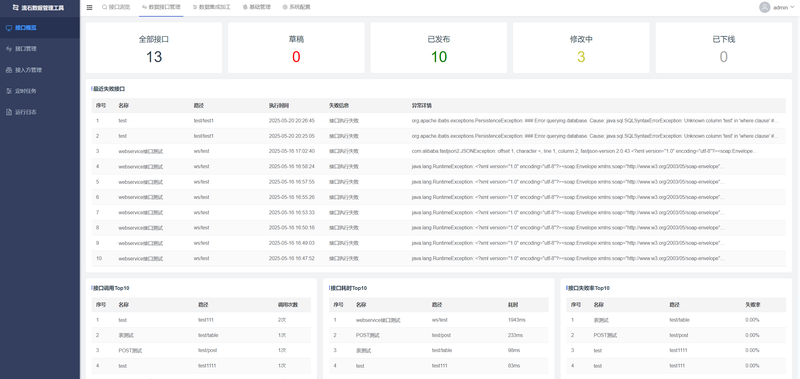
Task: Click test/post path in the 接口失败率Top10 table
Action: click(x=680, y=336)
